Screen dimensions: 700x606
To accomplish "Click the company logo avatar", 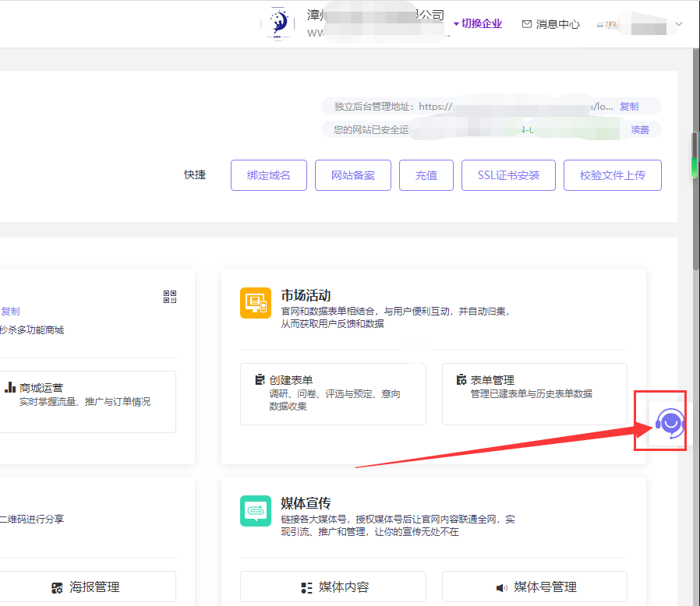I will [x=278, y=24].
